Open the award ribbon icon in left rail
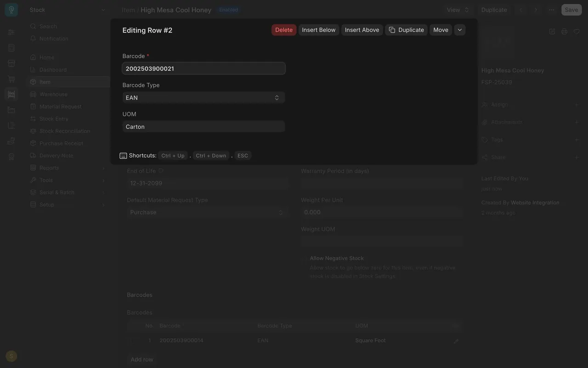This screenshot has width=588, height=368. 11,156
